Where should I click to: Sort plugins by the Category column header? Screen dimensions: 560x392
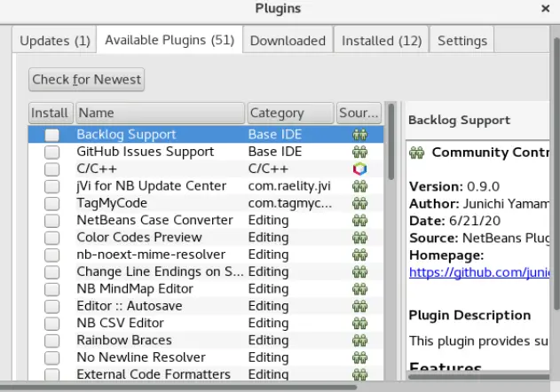[291, 113]
